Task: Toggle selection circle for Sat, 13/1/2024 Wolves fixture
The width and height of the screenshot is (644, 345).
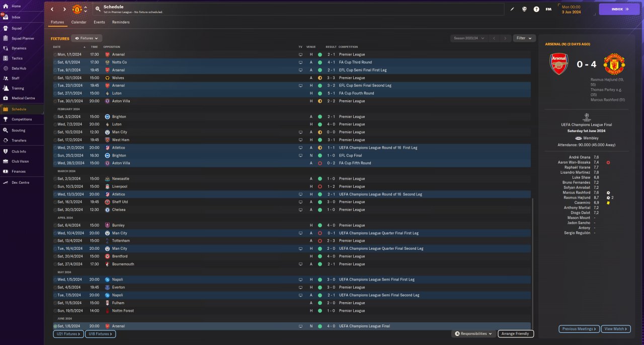Action: pos(55,78)
